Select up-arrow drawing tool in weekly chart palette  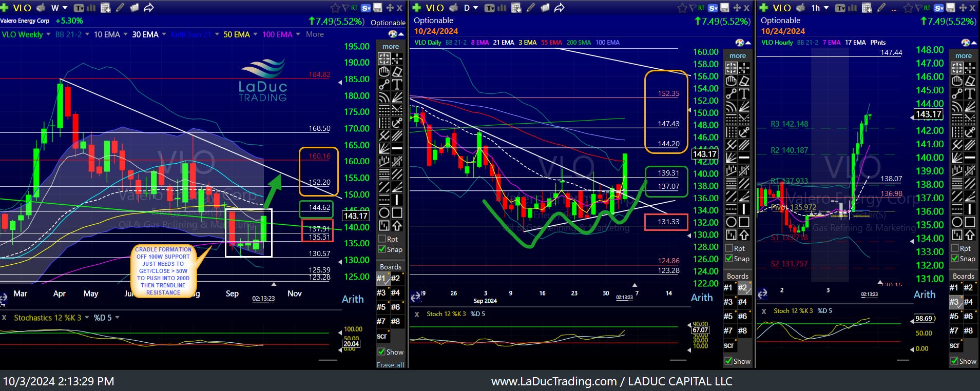click(x=397, y=226)
